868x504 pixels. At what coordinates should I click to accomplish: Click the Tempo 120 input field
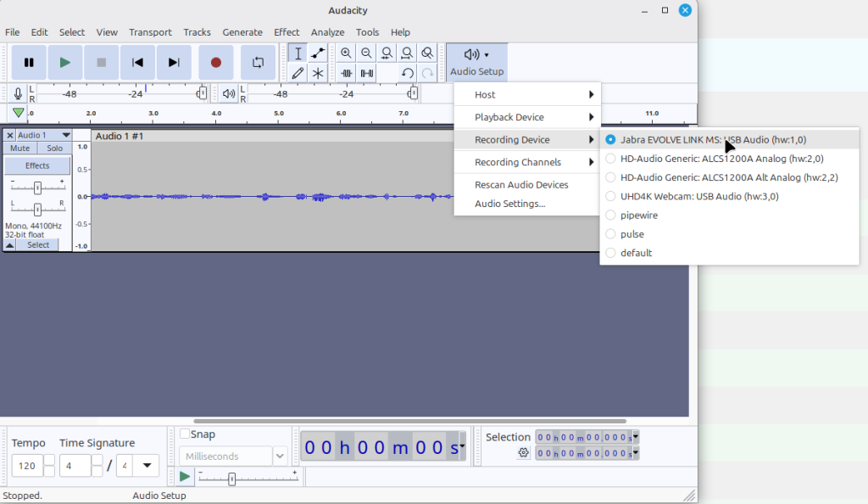tap(27, 466)
